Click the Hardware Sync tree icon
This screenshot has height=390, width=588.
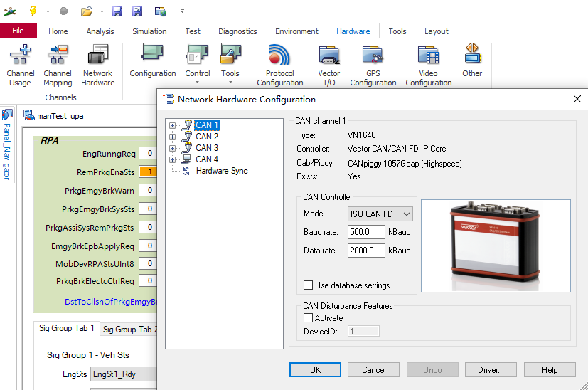tap(186, 172)
